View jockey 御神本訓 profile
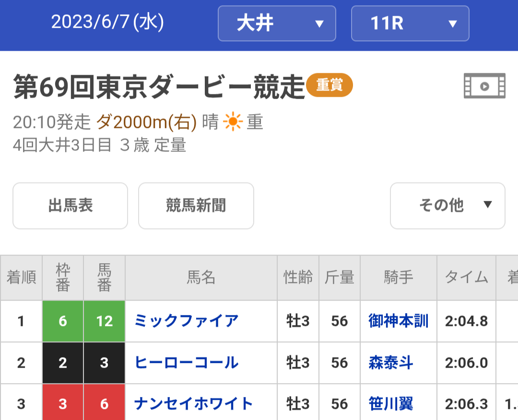This screenshot has width=518, height=420. (398, 321)
